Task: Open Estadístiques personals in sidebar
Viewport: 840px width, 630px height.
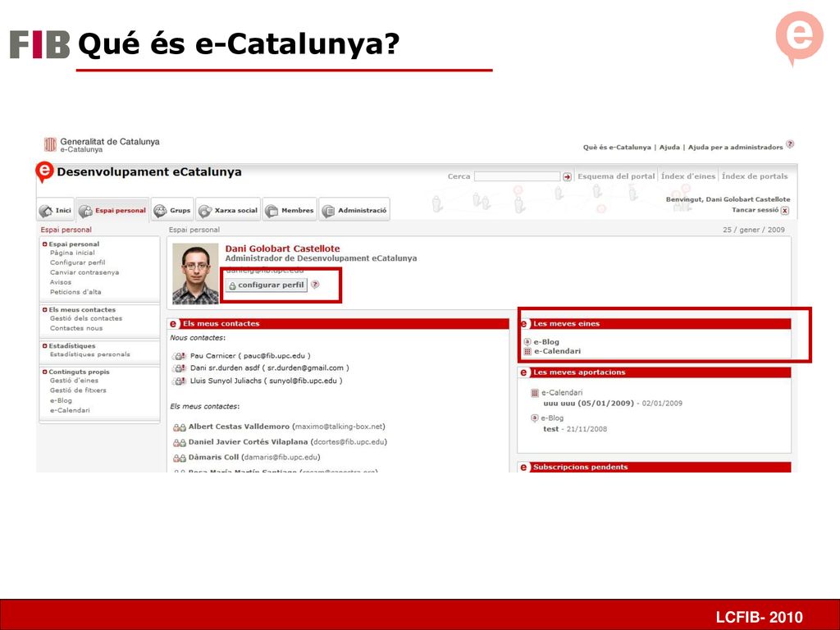Action: coord(90,354)
